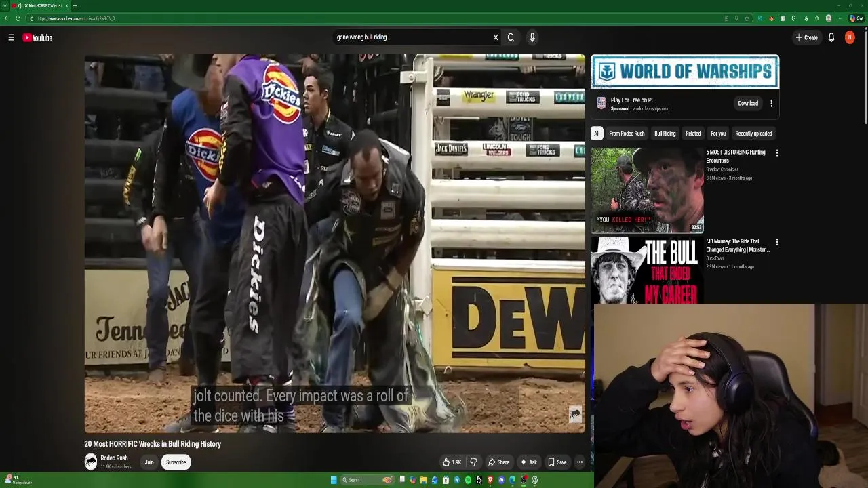
Task: Select the From Rodeo Rush chip
Action: pos(627,134)
